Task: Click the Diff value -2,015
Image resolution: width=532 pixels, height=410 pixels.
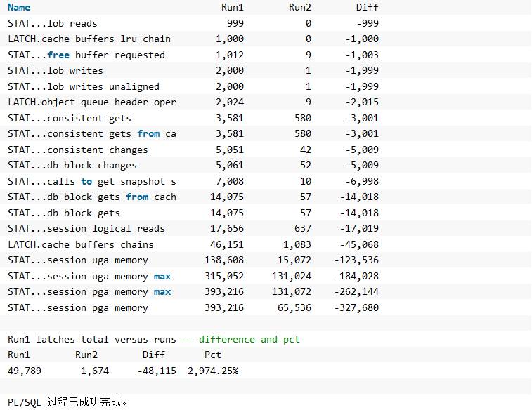Action: pos(362,102)
